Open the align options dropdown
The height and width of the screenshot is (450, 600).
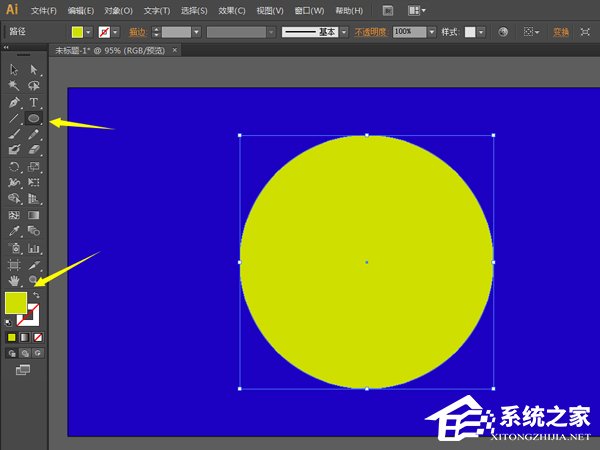(x=531, y=32)
